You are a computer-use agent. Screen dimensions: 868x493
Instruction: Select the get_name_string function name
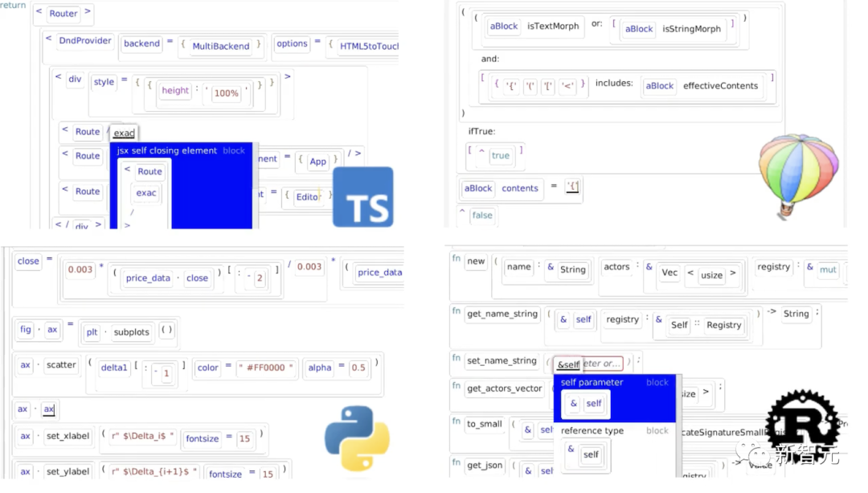(x=502, y=314)
